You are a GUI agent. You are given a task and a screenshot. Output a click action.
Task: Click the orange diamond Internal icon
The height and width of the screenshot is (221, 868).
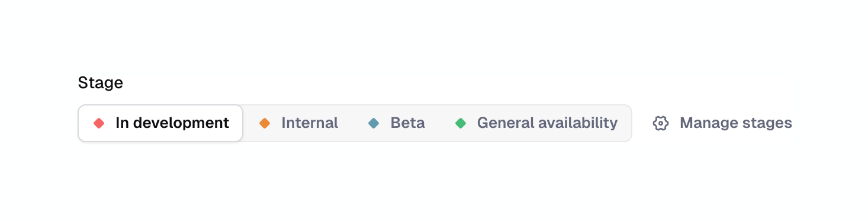(265, 123)
